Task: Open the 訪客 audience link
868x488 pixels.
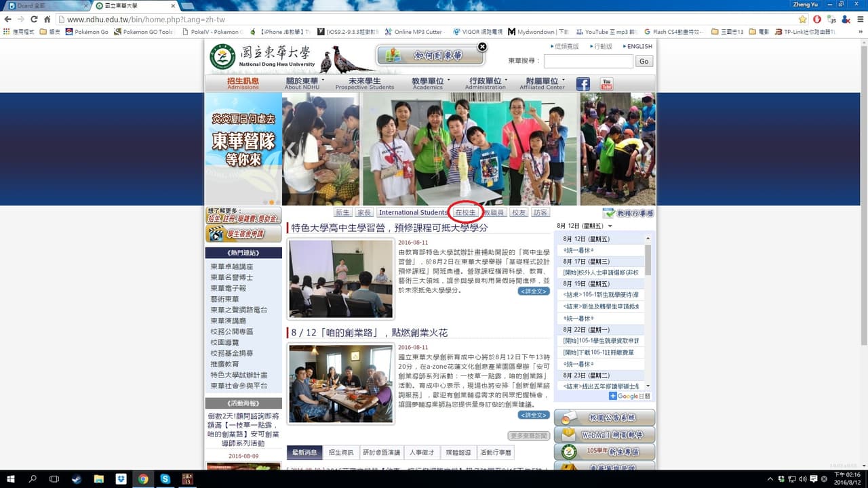Action: pos(540,213)
